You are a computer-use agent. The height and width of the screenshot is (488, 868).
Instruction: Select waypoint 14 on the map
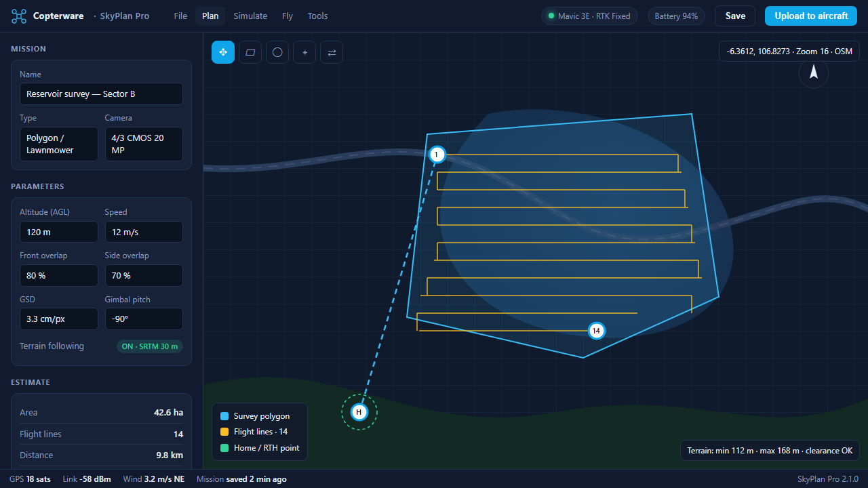point(596,331)
